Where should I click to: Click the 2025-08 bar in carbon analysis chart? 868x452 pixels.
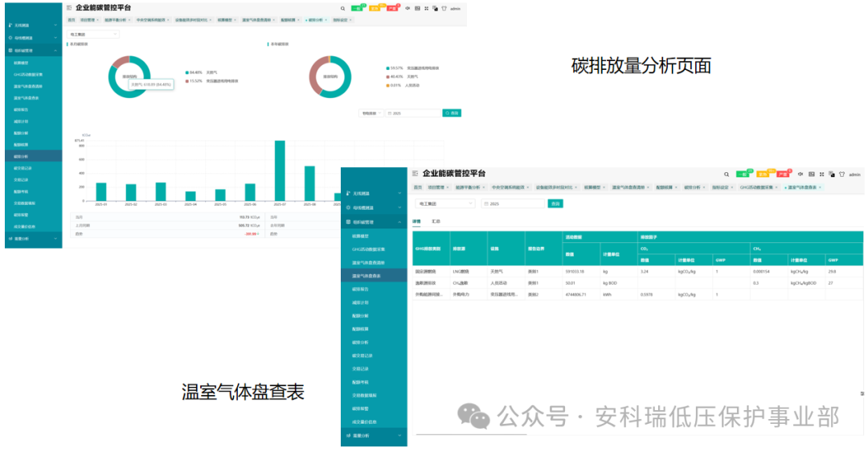[309, 183]
